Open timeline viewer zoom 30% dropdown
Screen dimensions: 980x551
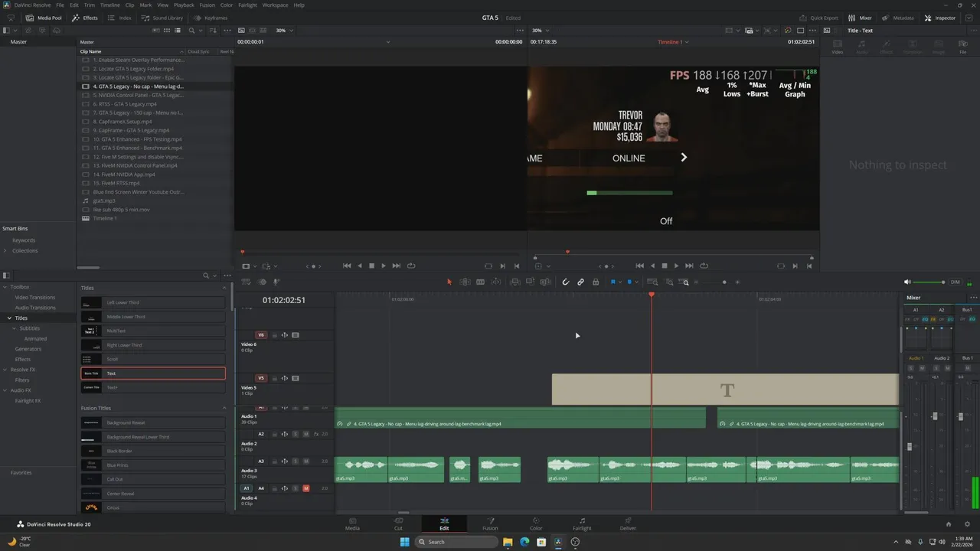click(541, 31)
